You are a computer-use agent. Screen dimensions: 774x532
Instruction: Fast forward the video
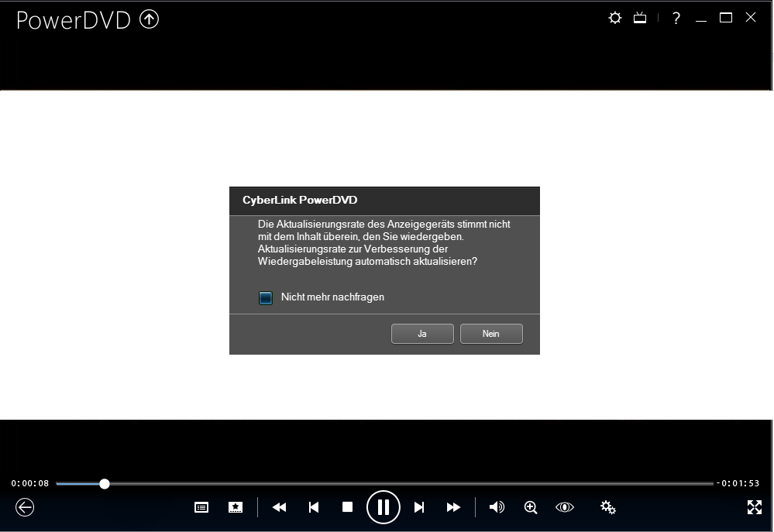coord(453,507)
